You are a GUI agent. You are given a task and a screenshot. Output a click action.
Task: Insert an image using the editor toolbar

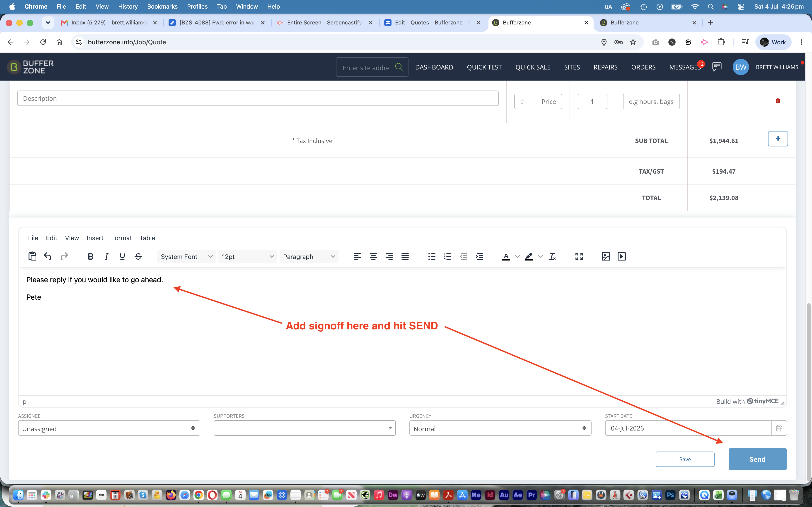(x=605, y=256)
